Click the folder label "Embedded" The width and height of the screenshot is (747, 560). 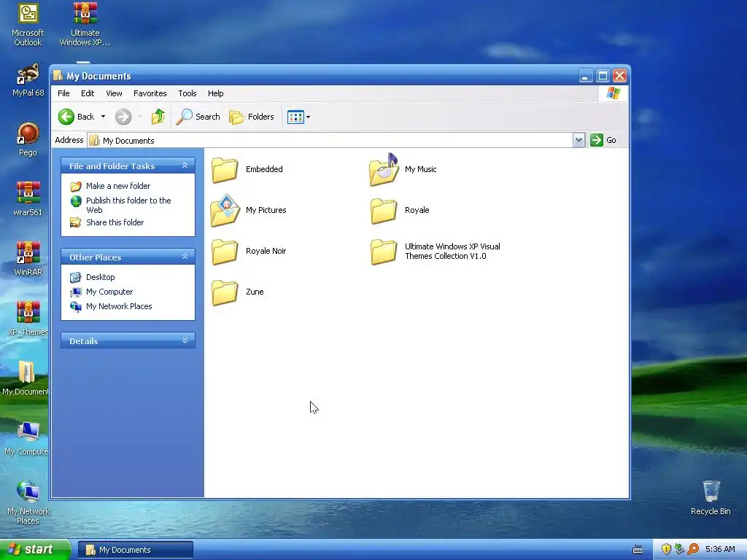pos(264,169)
